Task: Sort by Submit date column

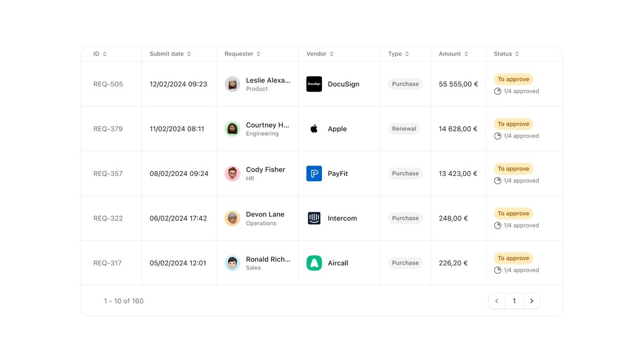Action: 170,54
